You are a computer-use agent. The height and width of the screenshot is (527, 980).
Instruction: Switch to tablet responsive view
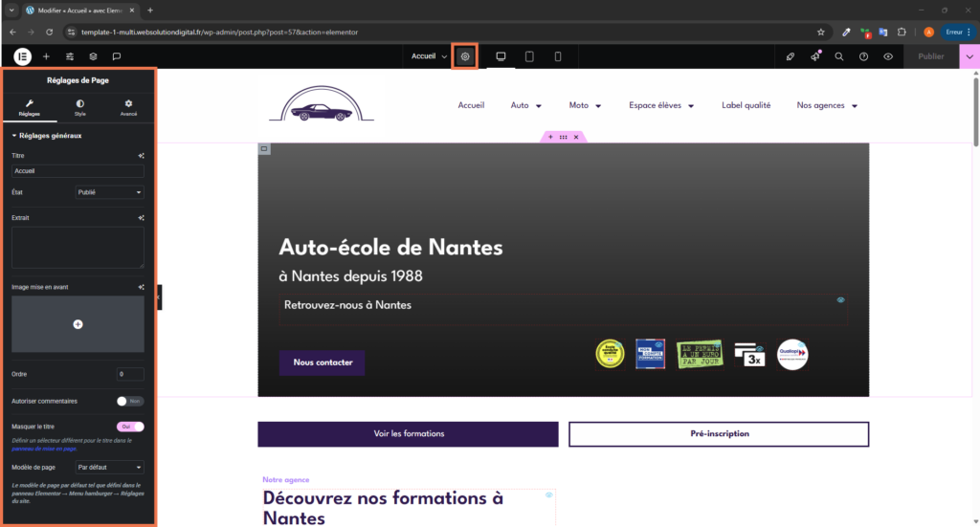[529, 56]
